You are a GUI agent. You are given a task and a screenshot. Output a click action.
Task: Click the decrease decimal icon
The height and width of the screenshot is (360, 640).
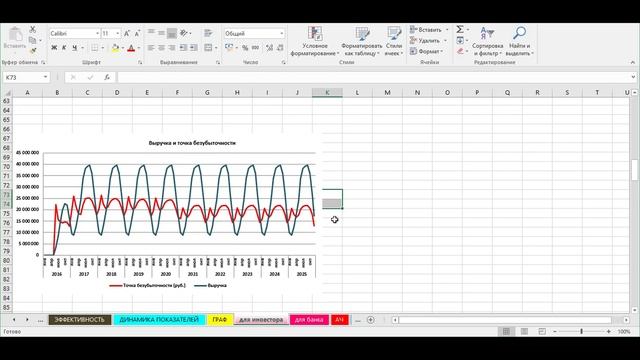(x=280, y=48)
